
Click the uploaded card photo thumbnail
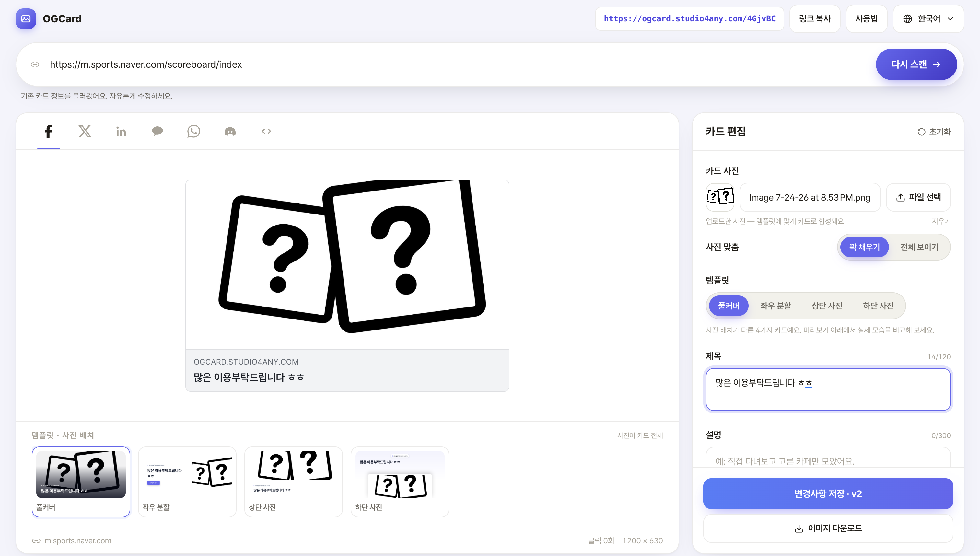coord(720,197)
